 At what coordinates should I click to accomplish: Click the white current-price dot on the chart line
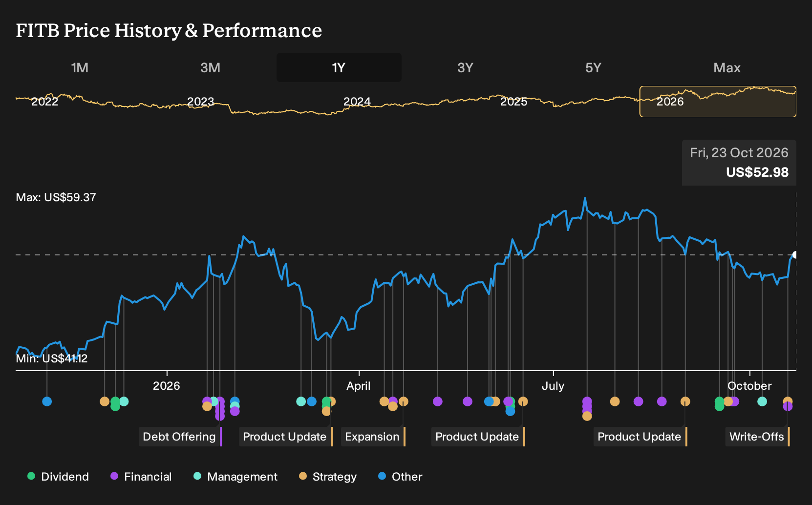(795, 255)
